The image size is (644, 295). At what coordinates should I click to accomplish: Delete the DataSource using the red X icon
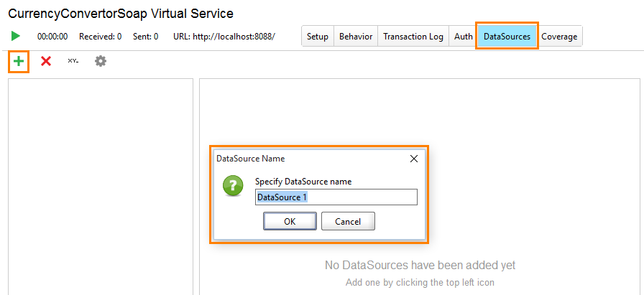pyautogui.click(x=46, y=62)
